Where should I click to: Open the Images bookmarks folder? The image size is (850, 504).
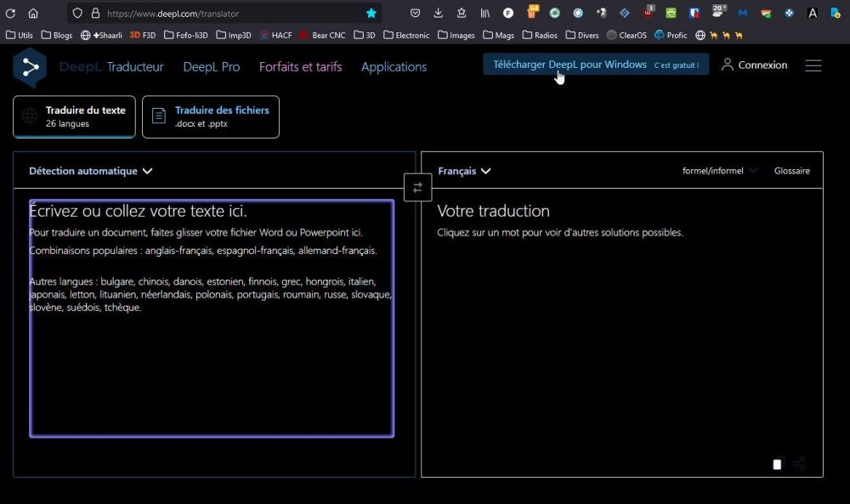pos(456,35)
